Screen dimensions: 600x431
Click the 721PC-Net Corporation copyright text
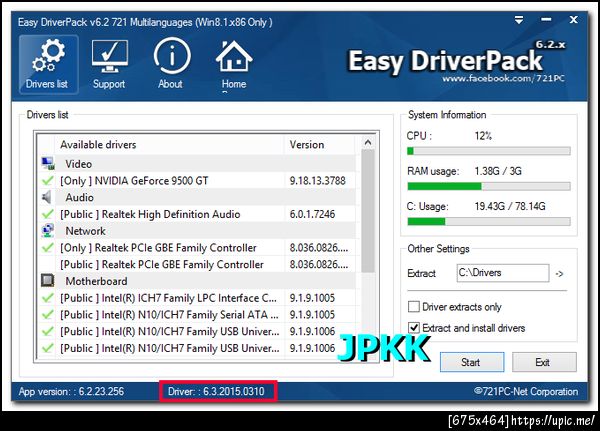tap(526, 391)
